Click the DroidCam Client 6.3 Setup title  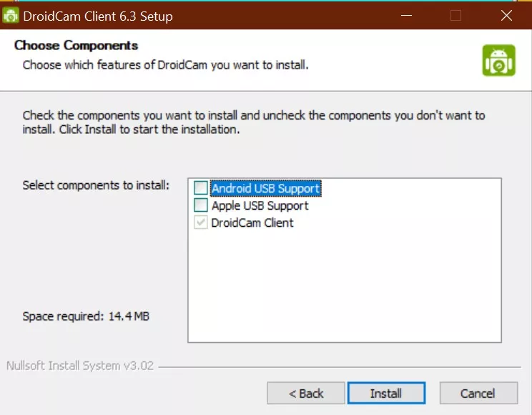click(x=98, y=16)
